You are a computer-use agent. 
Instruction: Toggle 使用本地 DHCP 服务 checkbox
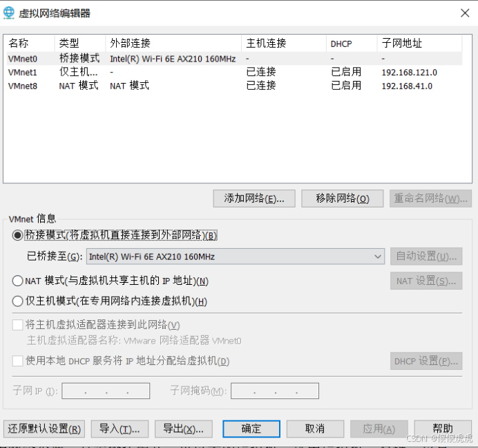[18, 361]
